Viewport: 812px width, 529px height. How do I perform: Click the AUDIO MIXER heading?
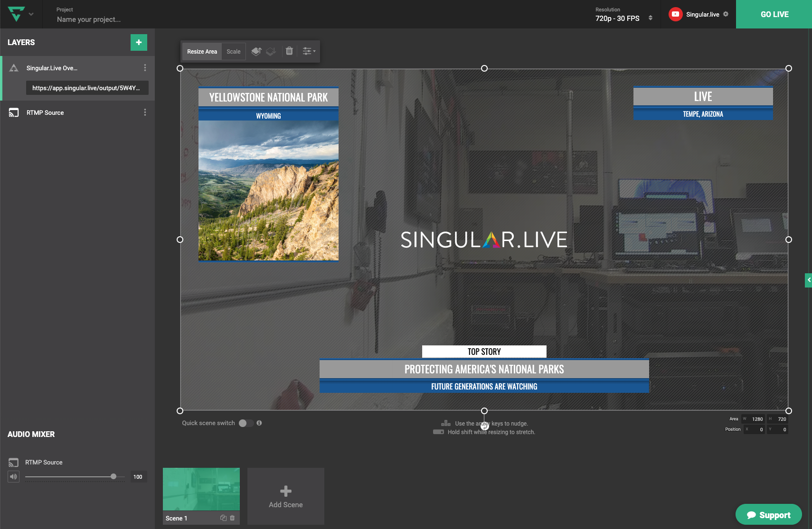pyautogui.click(x=31, y=434)
